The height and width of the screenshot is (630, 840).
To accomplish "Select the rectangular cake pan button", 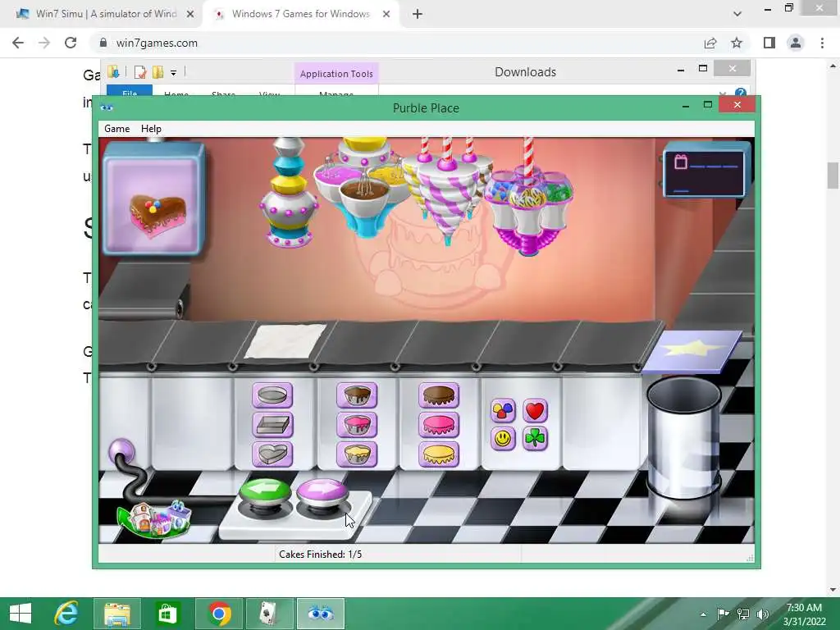I will pos(272,425).
